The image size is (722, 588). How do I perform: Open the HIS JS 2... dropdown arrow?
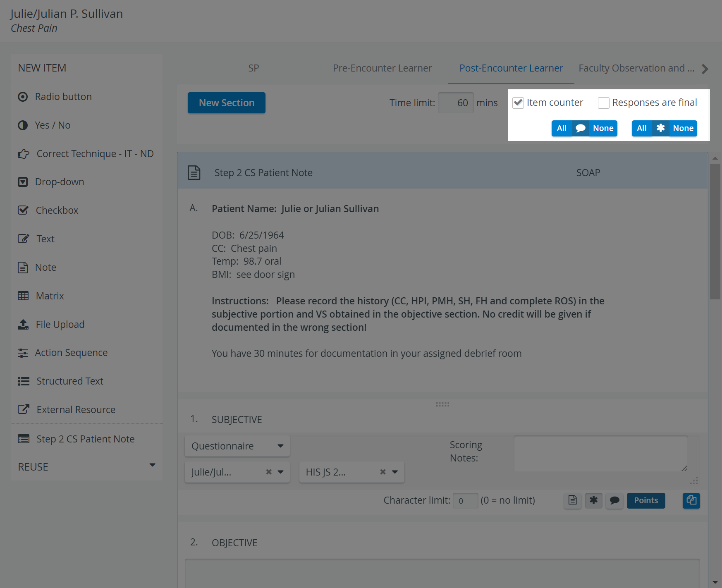click(395, 472)
